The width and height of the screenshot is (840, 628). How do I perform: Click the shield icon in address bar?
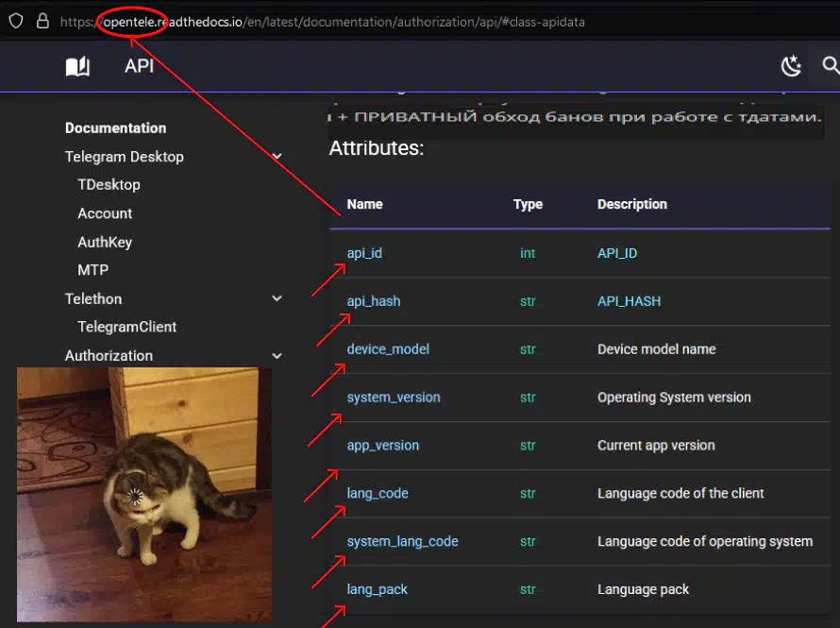click(16, 21)
